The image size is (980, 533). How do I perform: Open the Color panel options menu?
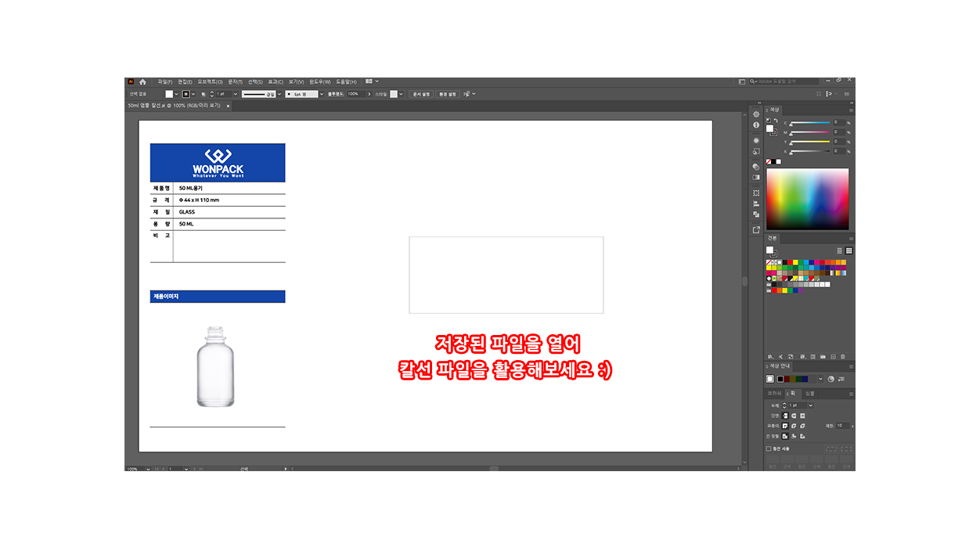tap(851, 110)
